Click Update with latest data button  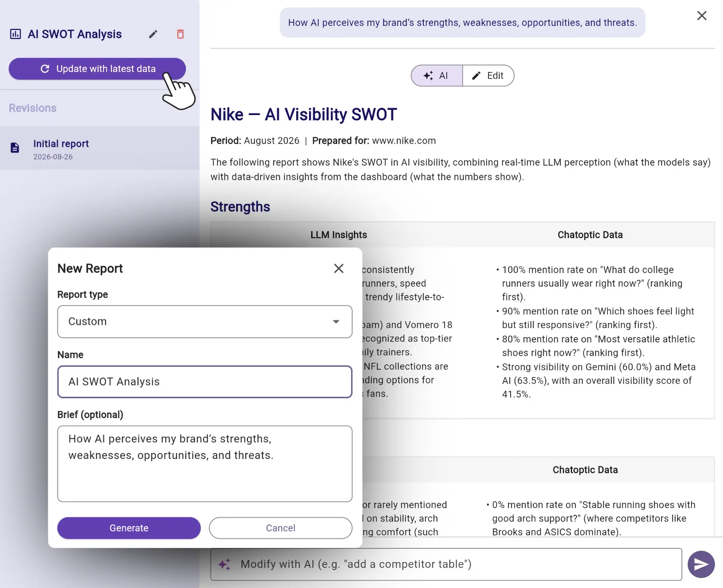tap(97, 69)
